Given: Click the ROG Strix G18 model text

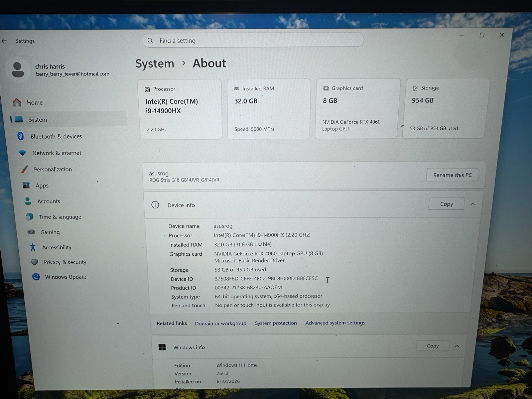Looking at the screenshot, I should coord(184,180).
